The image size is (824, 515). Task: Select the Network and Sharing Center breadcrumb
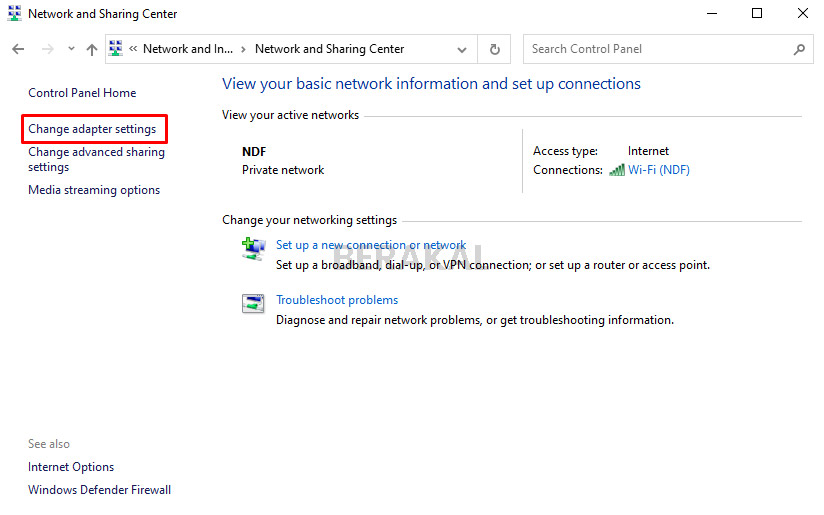tap(329, 49)
